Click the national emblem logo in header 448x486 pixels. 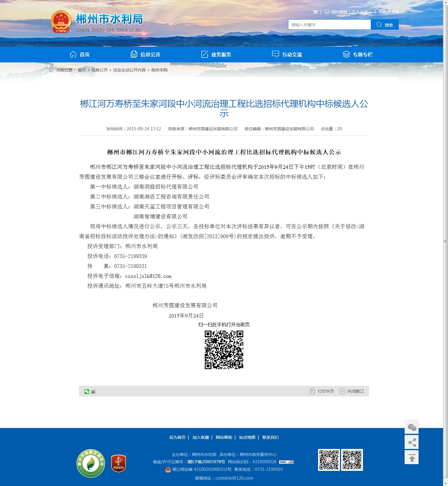[61, 22]
